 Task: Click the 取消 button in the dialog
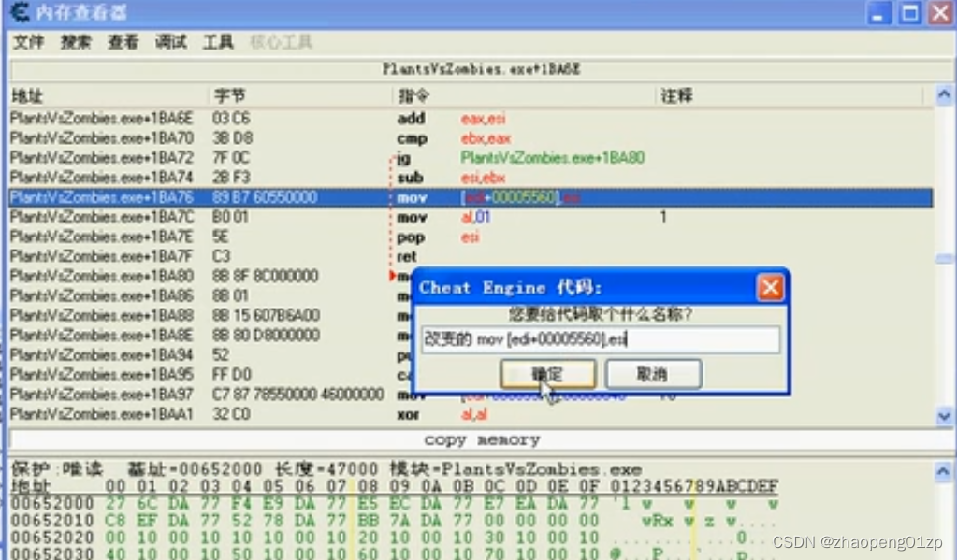[x=653, y=374]
